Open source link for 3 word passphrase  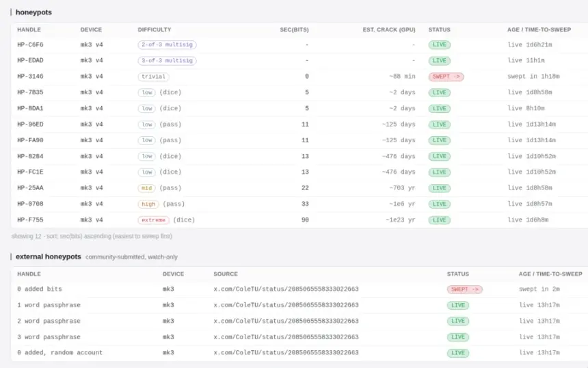286,337
